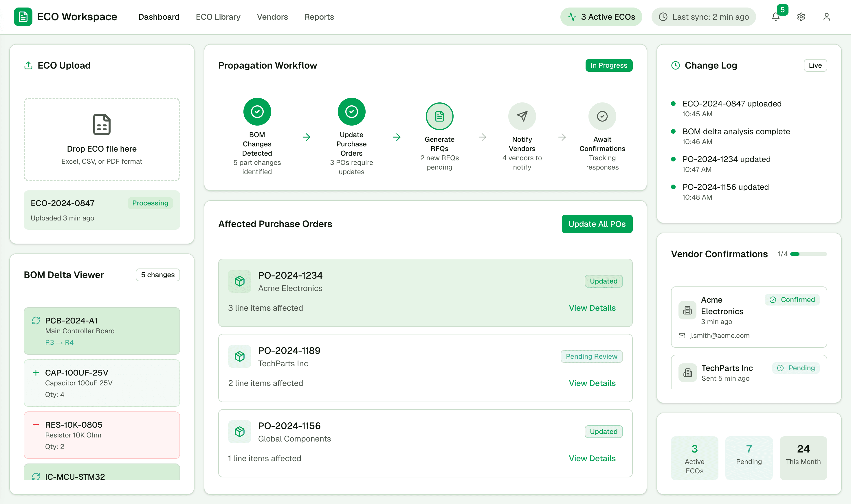Click the Generate RFQs workflow step icon
The height and width of the screenshot is (504, 851).
[x=440, y=116]
